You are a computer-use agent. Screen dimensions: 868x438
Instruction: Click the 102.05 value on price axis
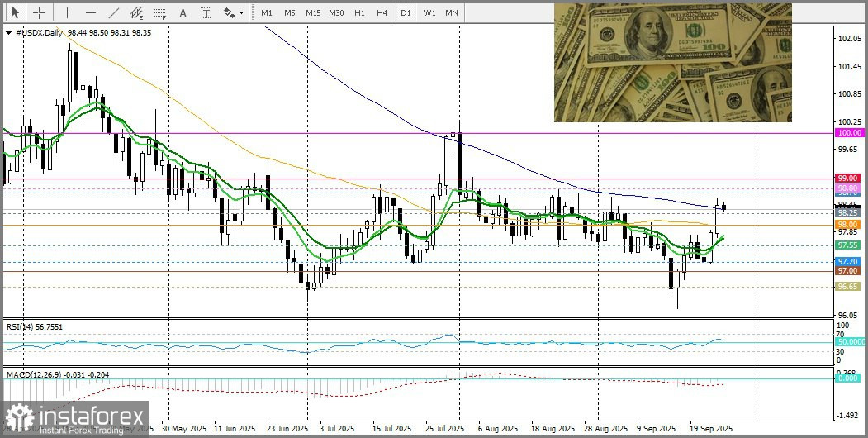pos(849,39)
